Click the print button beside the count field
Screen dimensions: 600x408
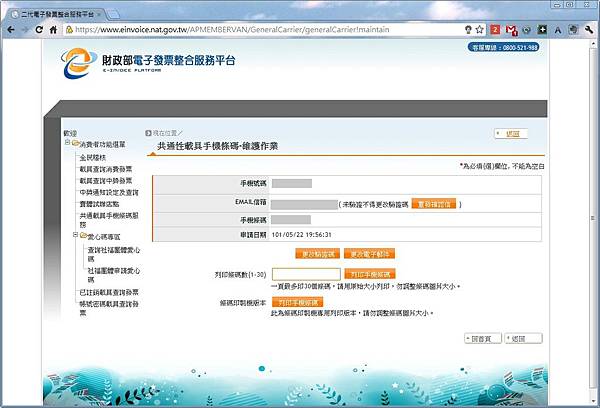[x=370, y=274]
